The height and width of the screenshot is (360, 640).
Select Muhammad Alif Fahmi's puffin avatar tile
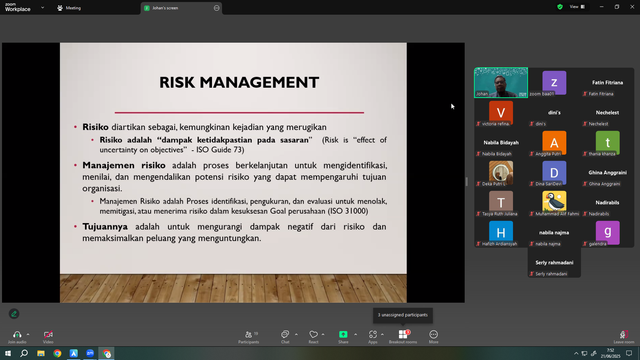click(x=554, y=202)
